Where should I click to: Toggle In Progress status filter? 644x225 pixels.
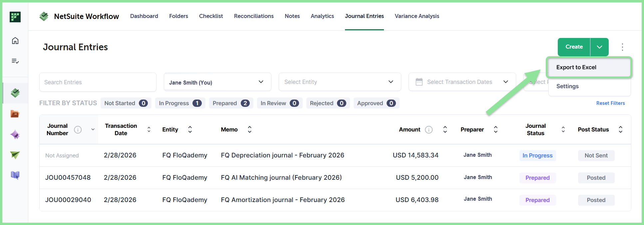[180, 103]
